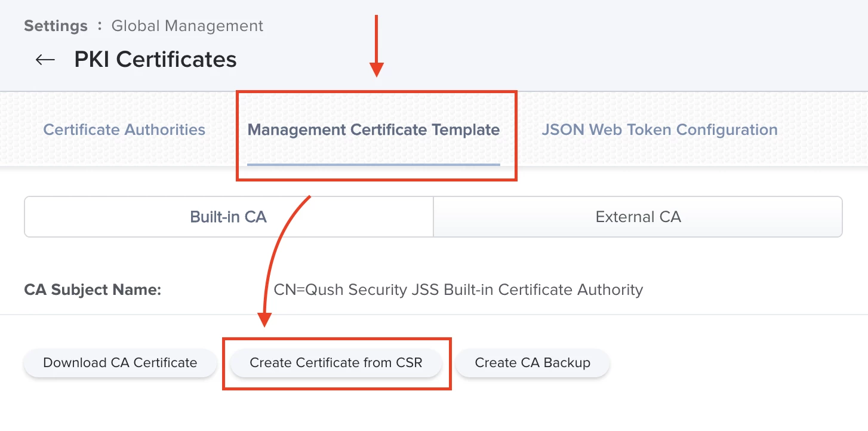Open JSON Web Token Configuration tab

point(660,130)
